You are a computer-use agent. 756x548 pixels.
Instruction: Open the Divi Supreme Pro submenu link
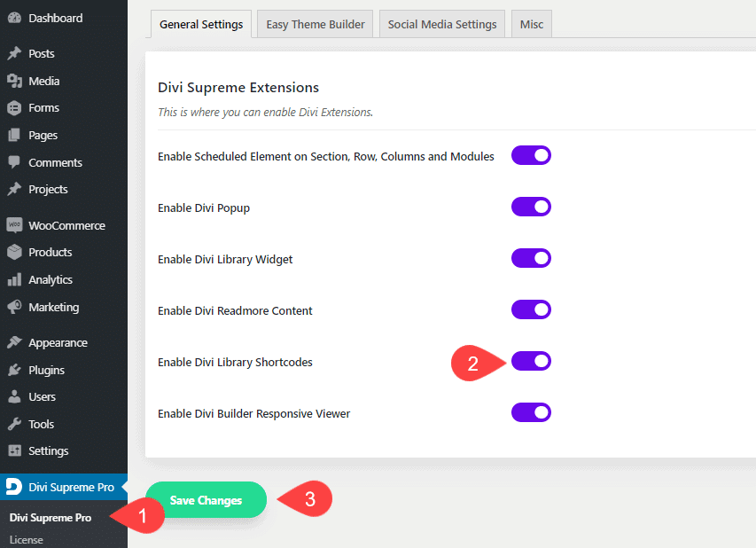point(51,518)
